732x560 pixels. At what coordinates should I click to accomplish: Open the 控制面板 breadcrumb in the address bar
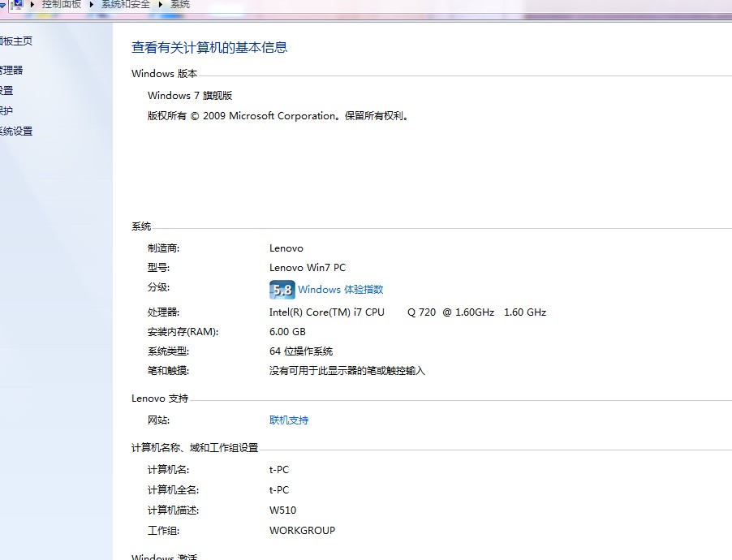pyautogui.click(x=62, y=4)
